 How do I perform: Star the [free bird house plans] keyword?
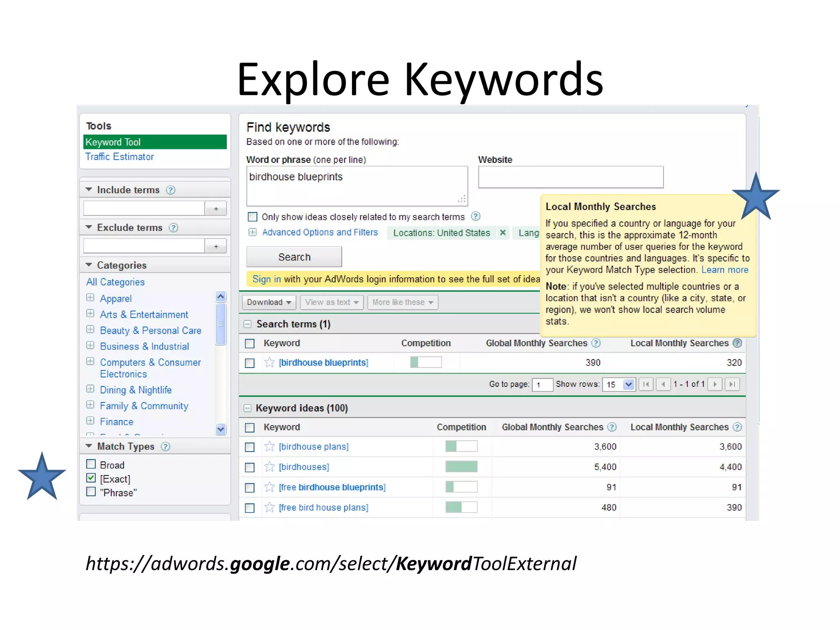click(269, 507)
